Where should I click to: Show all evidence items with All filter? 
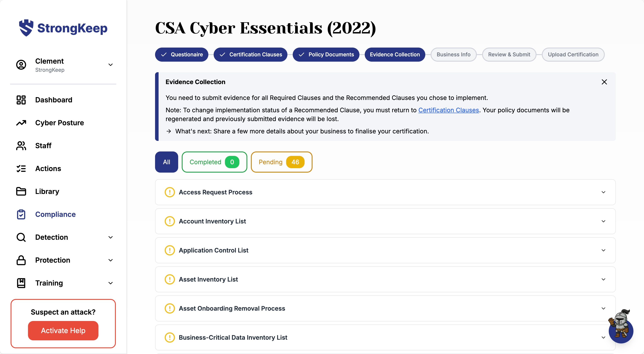167,162
